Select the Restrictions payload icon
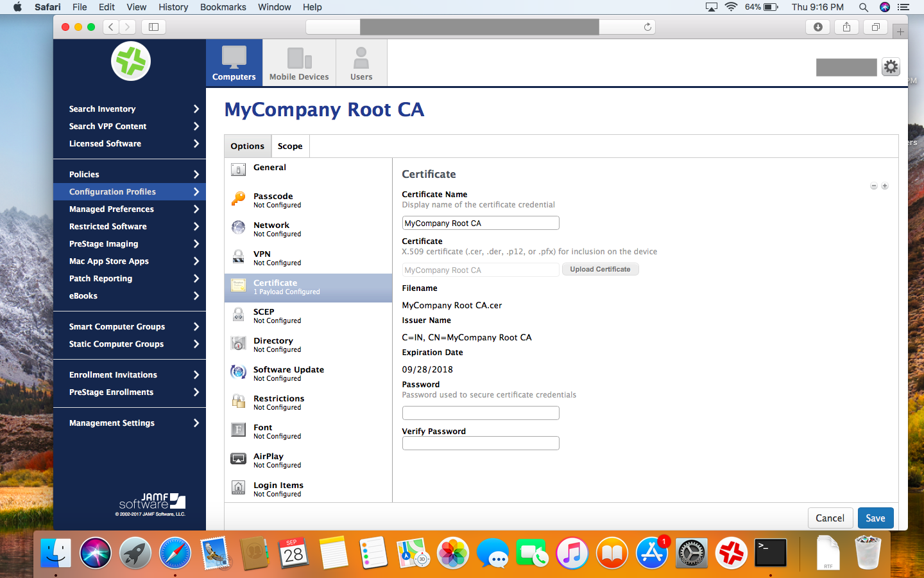The width and height of the screenshot is (924, 578). [238, 401]
